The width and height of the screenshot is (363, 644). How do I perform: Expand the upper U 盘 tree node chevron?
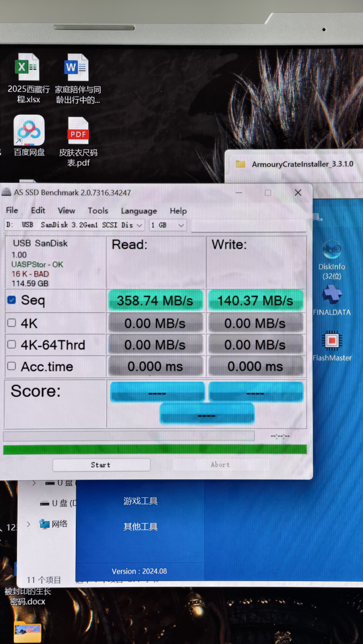(35, 483)
